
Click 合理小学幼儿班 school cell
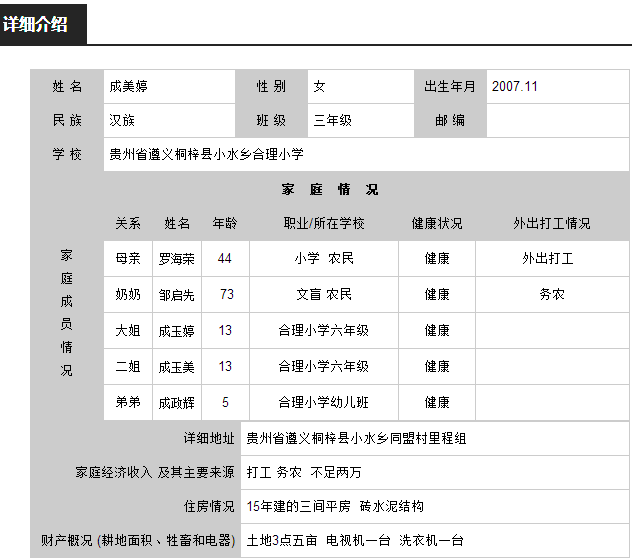tap(324, 402)
